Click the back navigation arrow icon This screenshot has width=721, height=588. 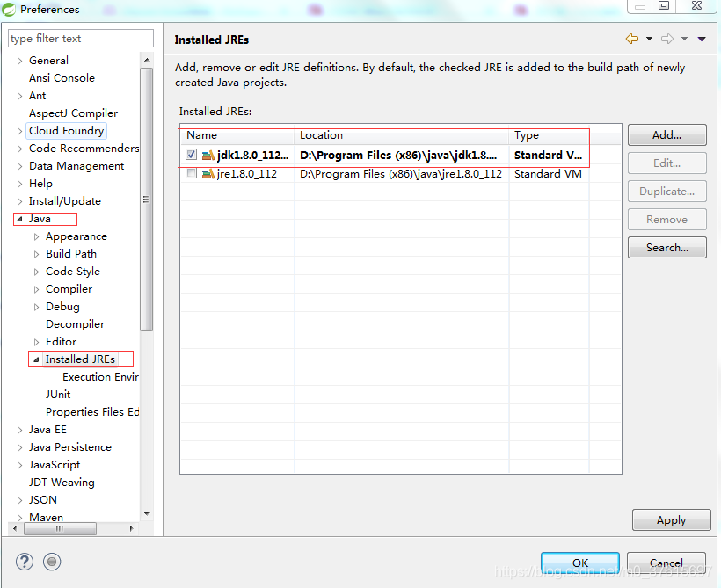click(632, 39)
